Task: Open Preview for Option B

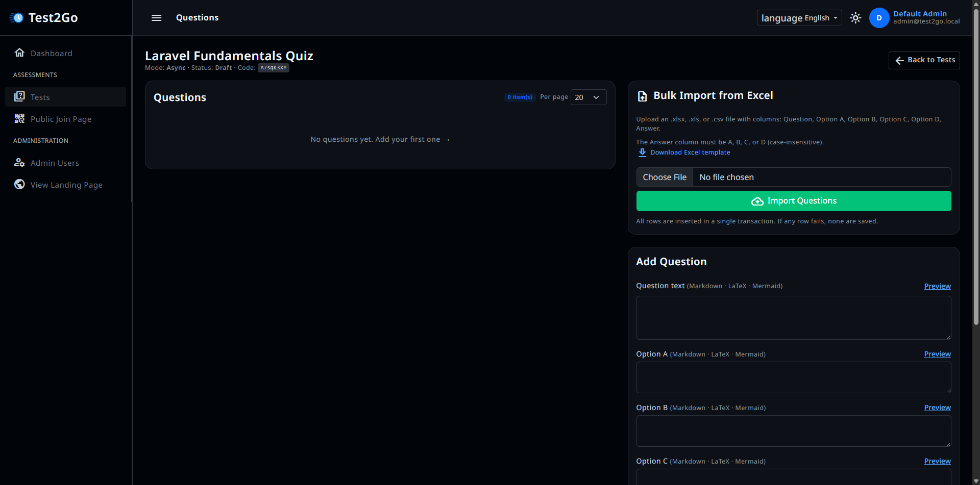Action: point(937,407)
